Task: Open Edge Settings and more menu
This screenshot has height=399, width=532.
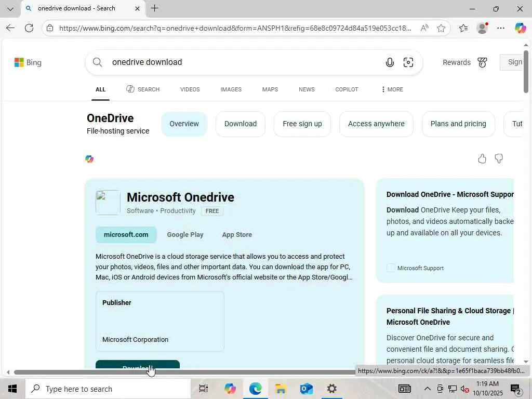Action: click(x=501, y=28)
